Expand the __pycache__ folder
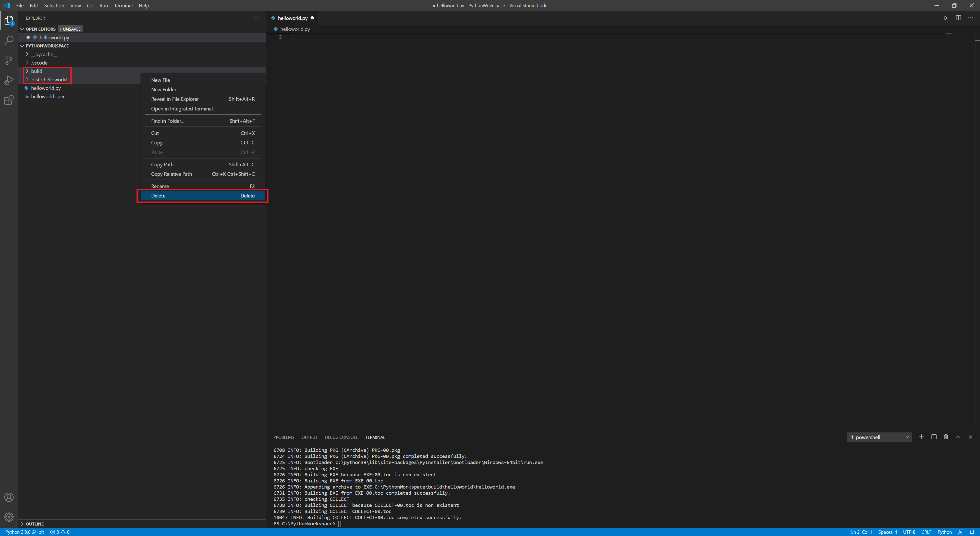The width and height of the screenshot is (980, 536). 44,54
